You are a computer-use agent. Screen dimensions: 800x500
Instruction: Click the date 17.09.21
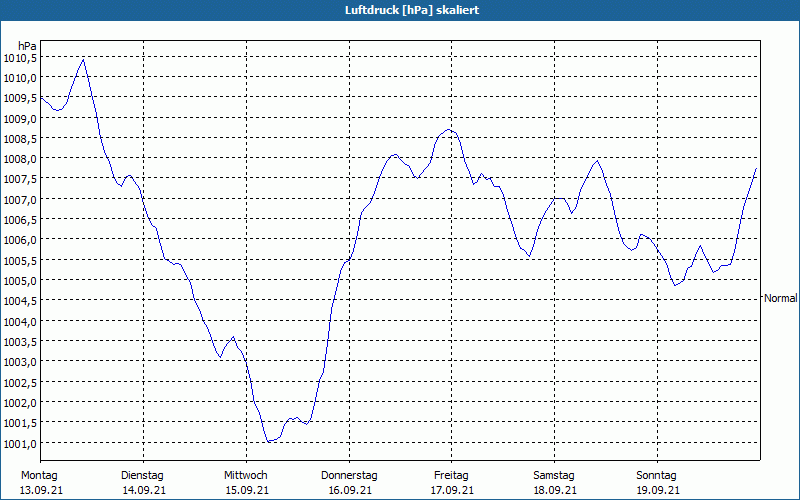click(452, 491)
